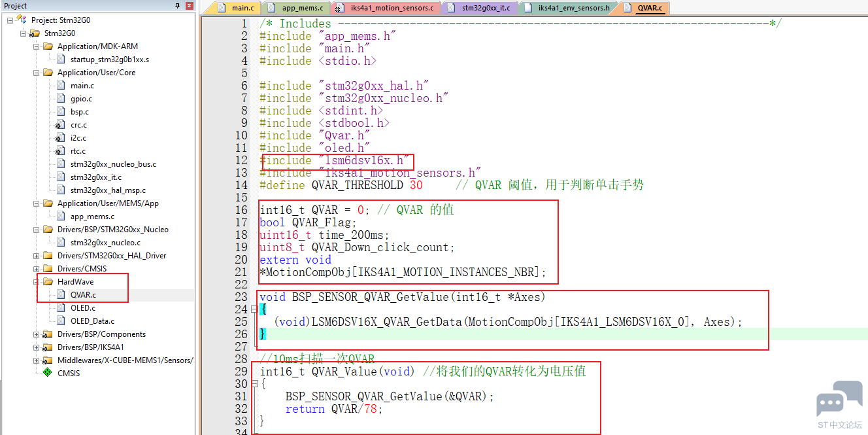Screen dimensions: 868x435
Task: Collapse the Application/User/MEMS/App group
Action: [37, 203]
